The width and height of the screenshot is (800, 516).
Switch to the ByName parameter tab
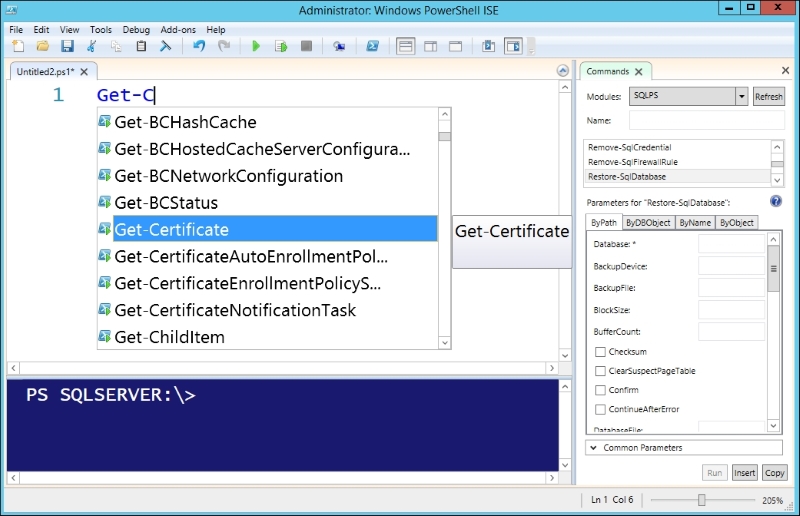[695, 223]
